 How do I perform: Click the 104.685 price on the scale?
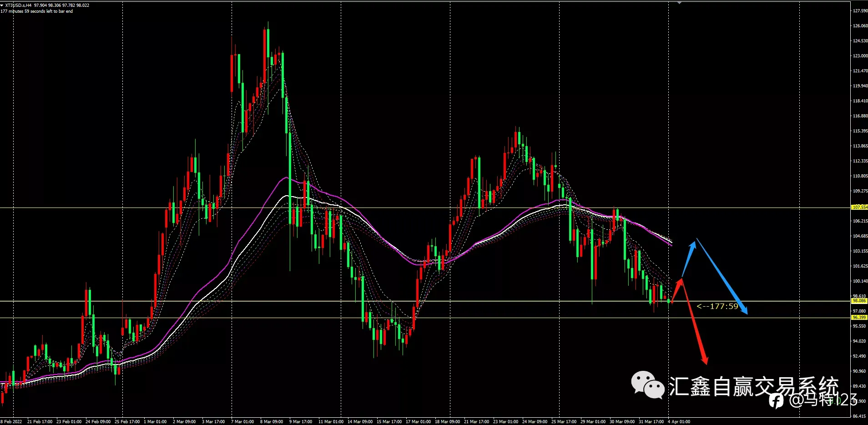pos(860,236)
